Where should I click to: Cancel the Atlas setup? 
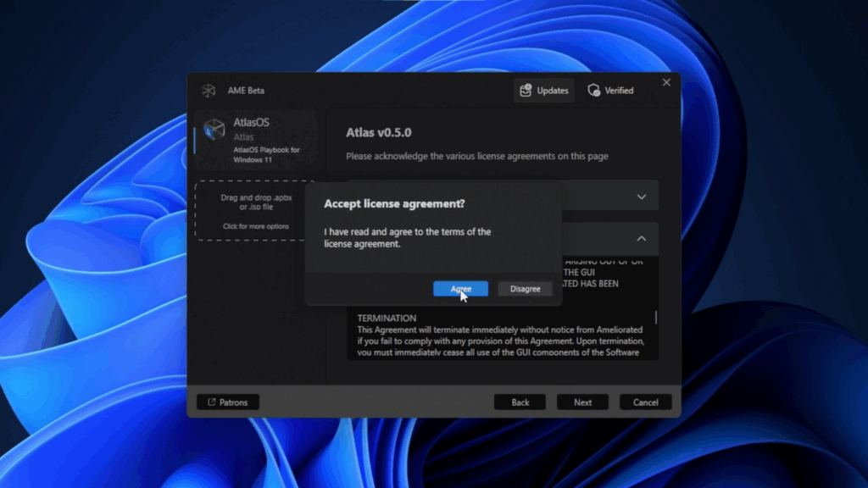coord(645,402)
